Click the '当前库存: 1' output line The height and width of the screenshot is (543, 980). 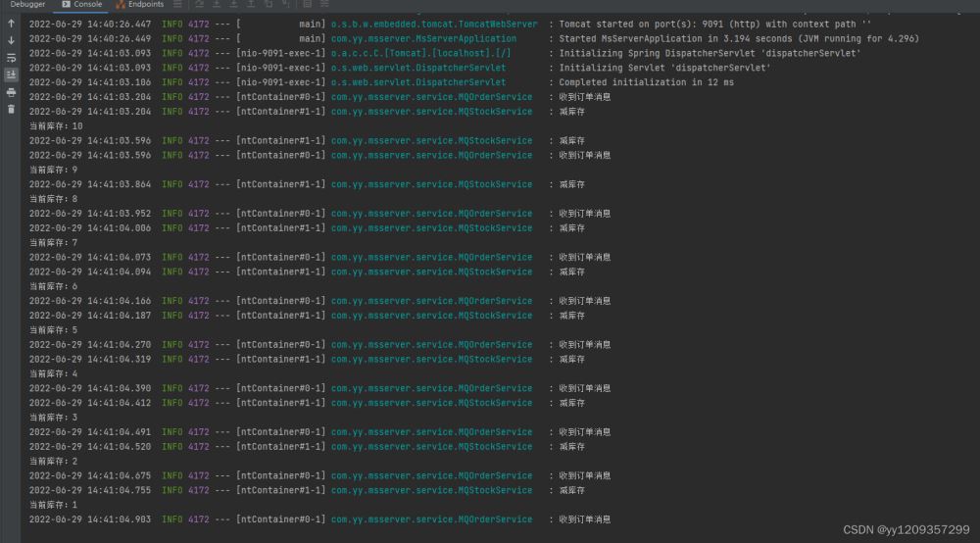pyautogui.click(x=53, y=505)
